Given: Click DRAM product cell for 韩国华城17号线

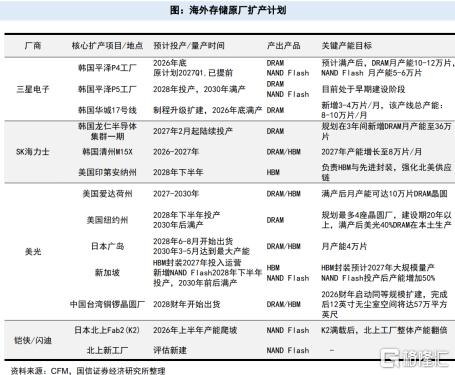Looking at the screenshot, I should (x=275, y=110).
